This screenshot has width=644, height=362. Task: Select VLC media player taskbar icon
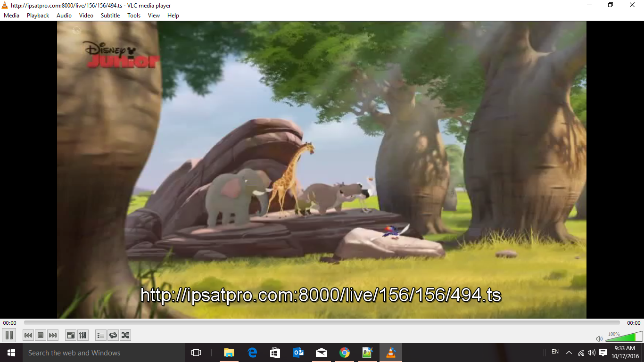391,353
